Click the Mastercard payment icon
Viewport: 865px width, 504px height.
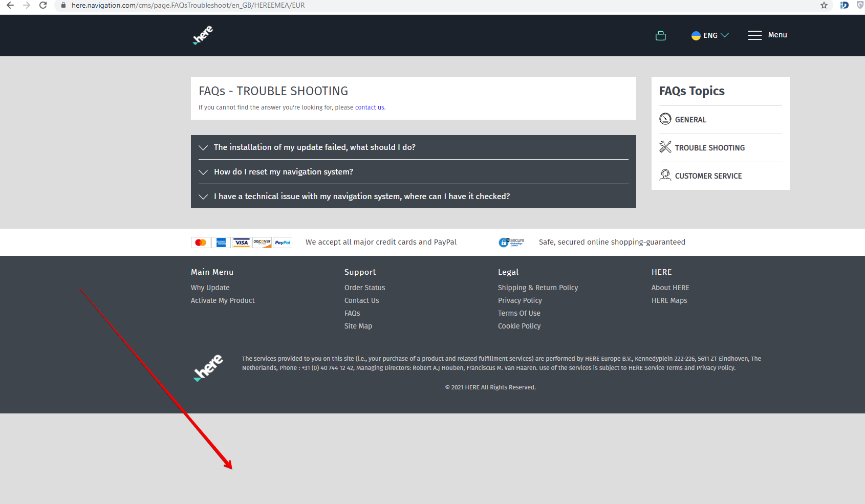tap(201, 243)
